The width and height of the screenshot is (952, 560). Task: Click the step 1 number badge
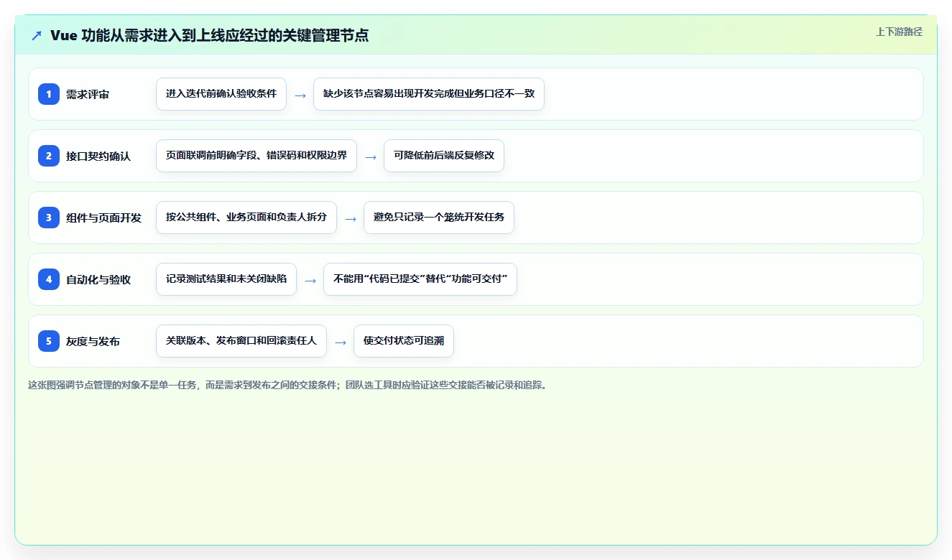click(49, 94)
